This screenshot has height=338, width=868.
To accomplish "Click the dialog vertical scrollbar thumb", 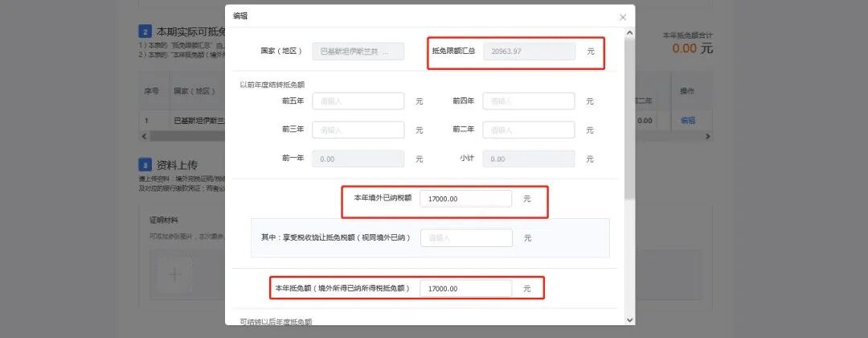I will (x=629, y=119).
